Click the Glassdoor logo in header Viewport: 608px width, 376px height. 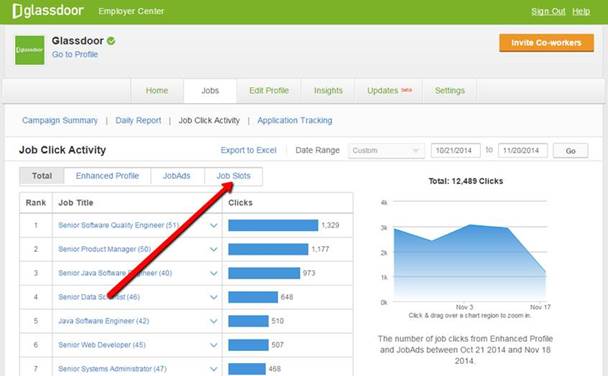coord(48,11)
